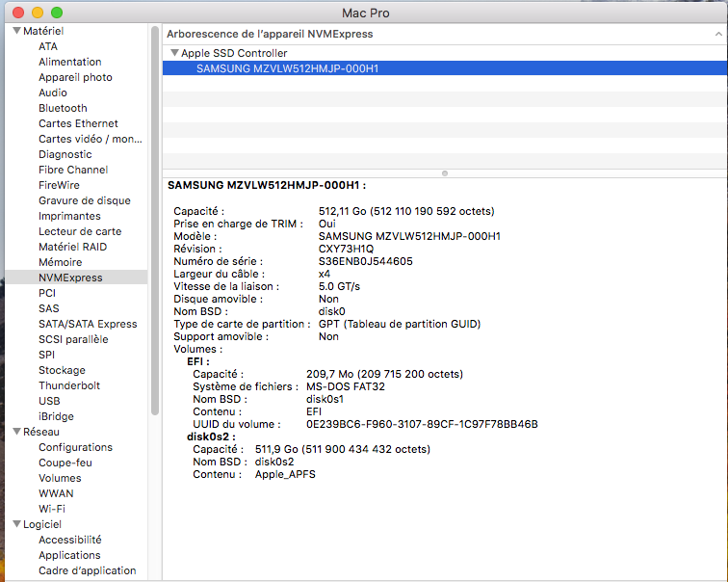Image resolution: width=728 pixels, height=582 pixels.
Task: Click the yellow minimize window button
Action: (38, 13)
